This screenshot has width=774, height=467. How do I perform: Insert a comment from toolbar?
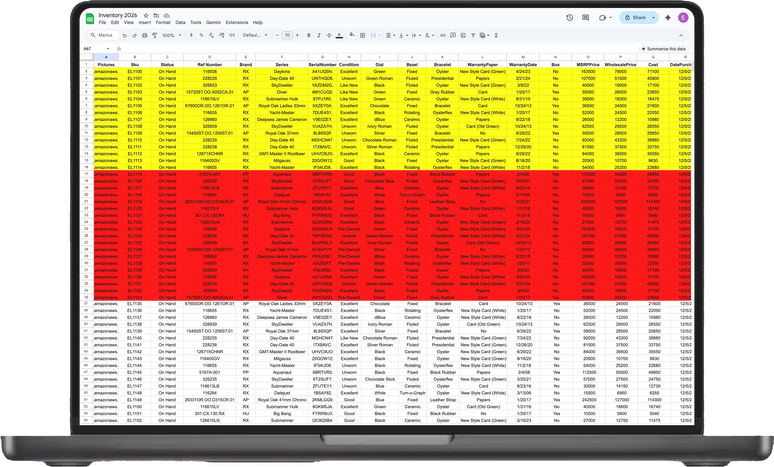tap(453, 35)
